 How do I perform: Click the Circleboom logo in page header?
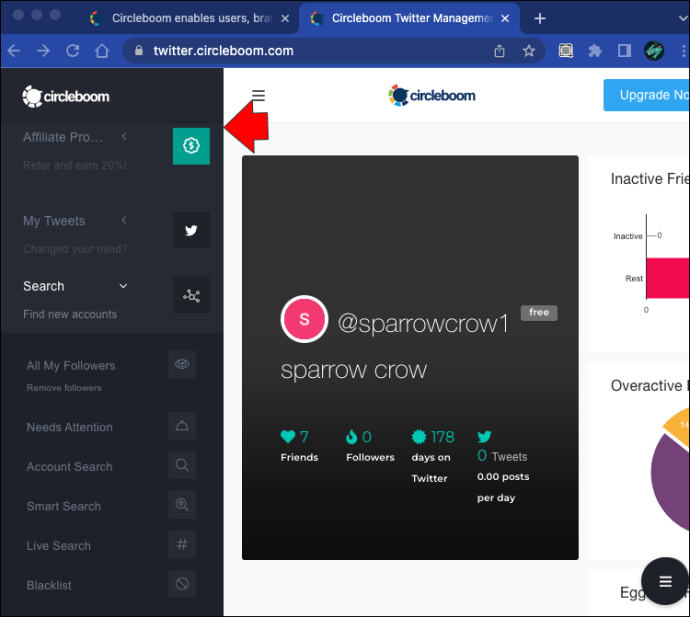tap(432, 95)
